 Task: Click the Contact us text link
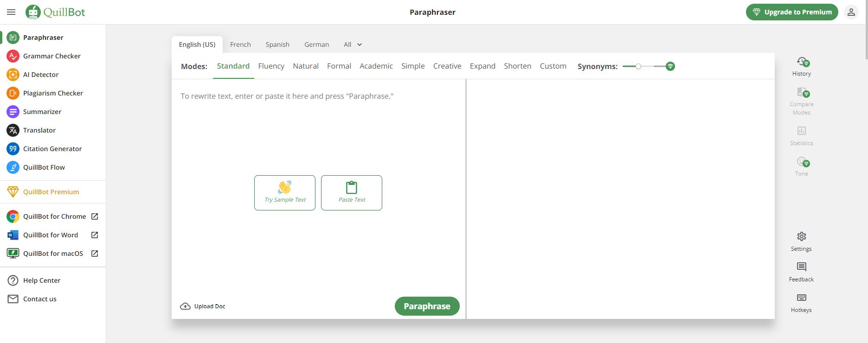40,299
